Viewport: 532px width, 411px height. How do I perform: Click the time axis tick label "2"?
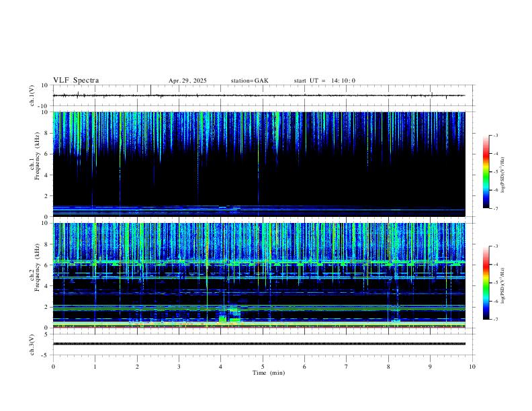(137, 367)
